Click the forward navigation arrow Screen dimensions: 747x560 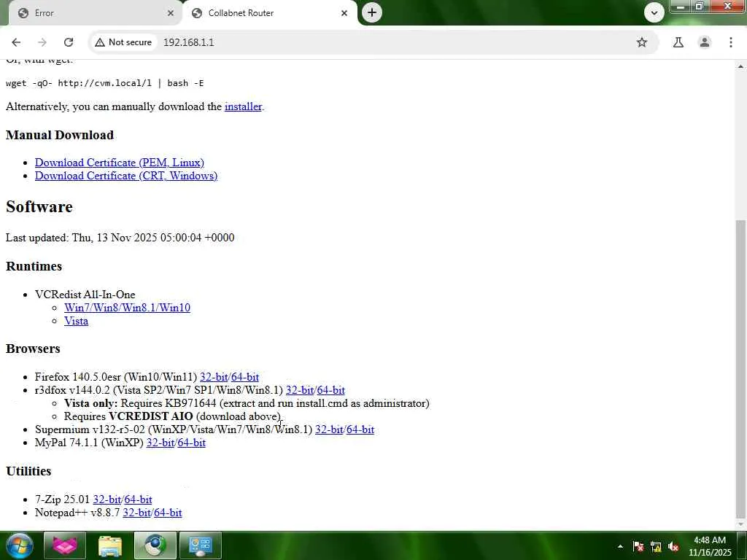tap(42, 42)
